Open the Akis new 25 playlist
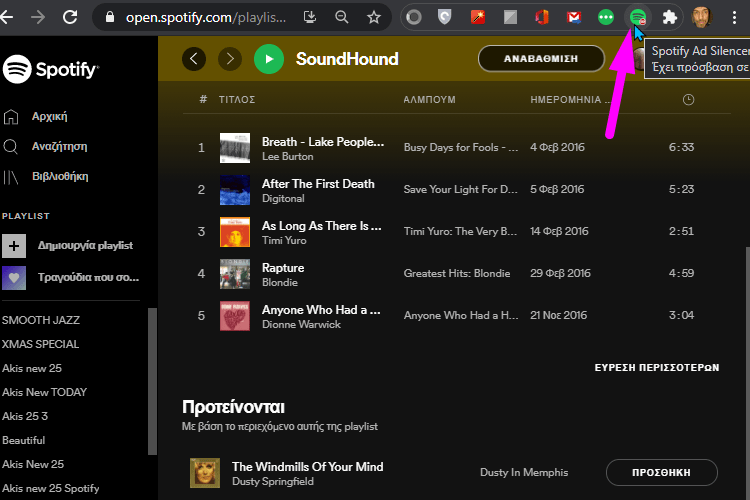 32,368
